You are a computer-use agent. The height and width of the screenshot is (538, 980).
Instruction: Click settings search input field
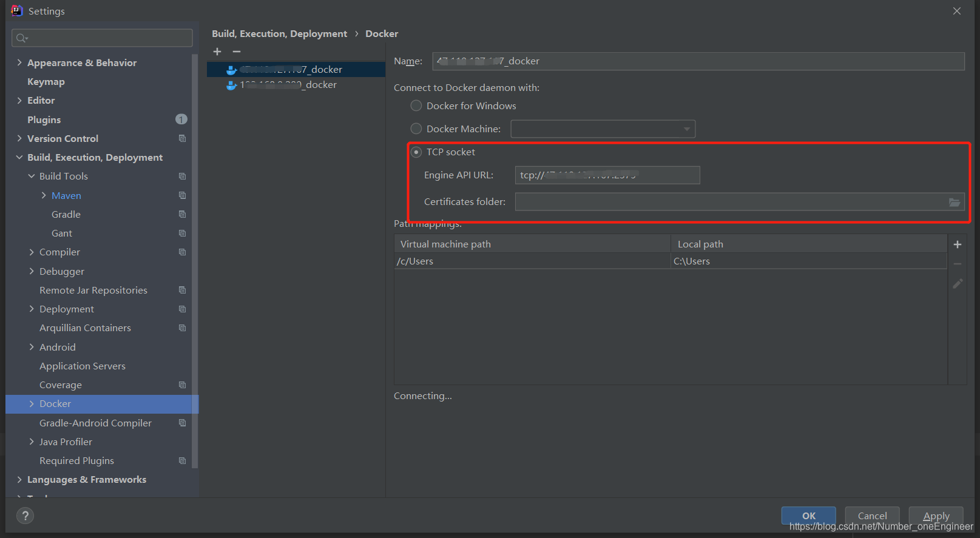pyautogui.click(x=102, y=38)
